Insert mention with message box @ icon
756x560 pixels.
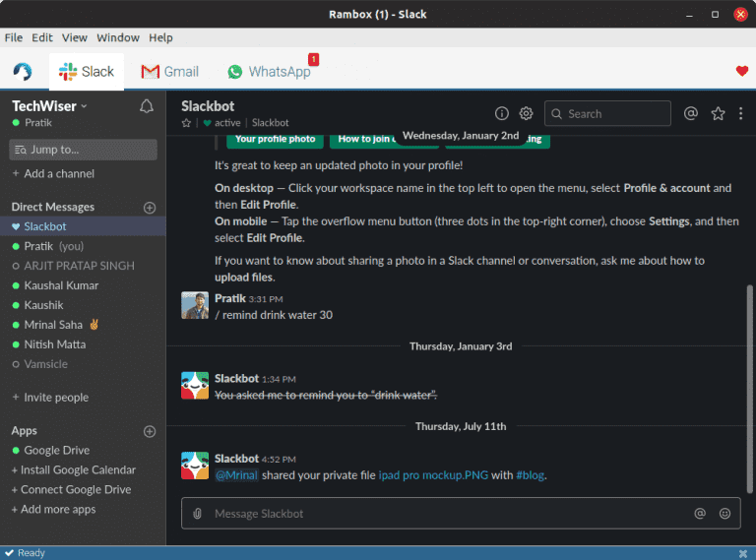point(700,514)
